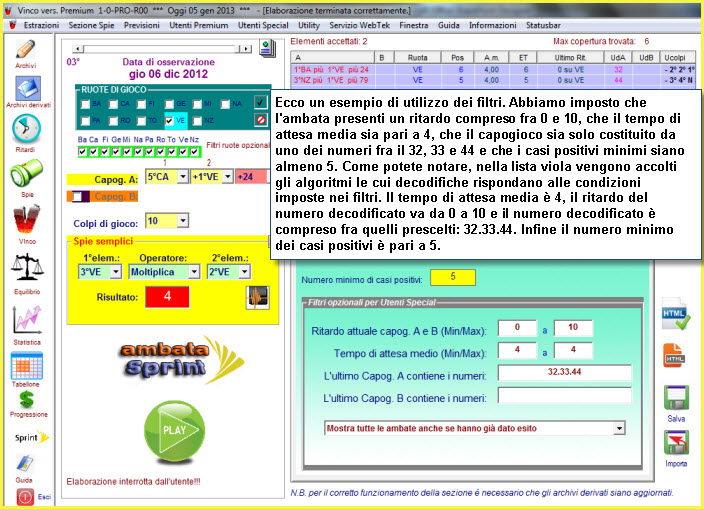
Task: Open the +1°VE Capog. A dropdown
Action: point(228,177)
